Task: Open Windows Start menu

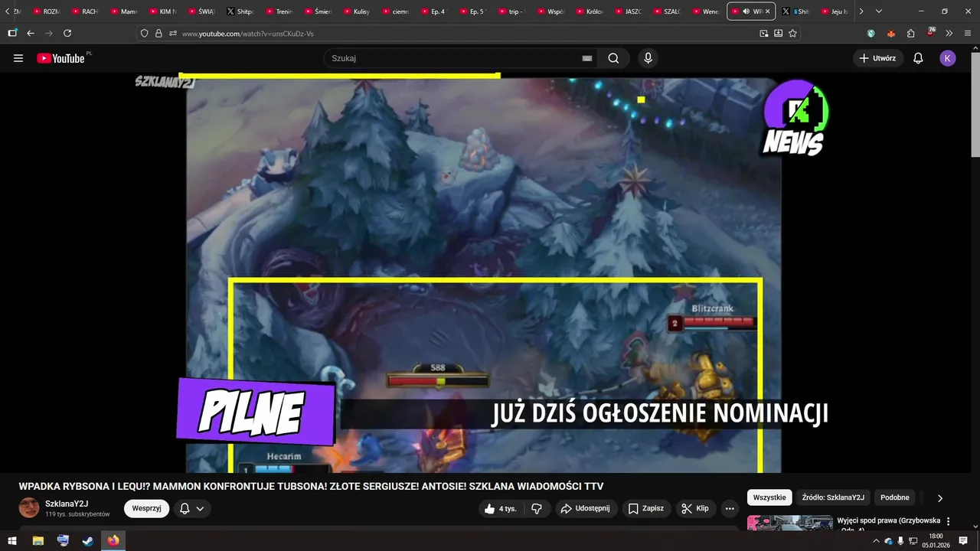Action: tap(12, 541)
